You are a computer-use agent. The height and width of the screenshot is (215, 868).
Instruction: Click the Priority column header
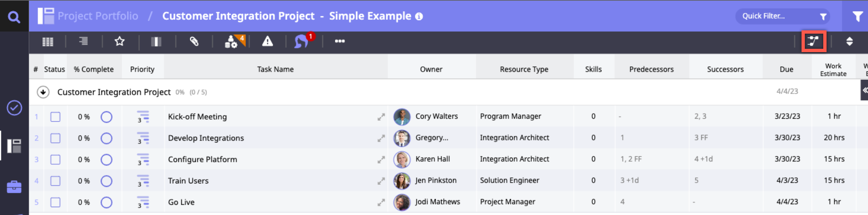(142, 69)
